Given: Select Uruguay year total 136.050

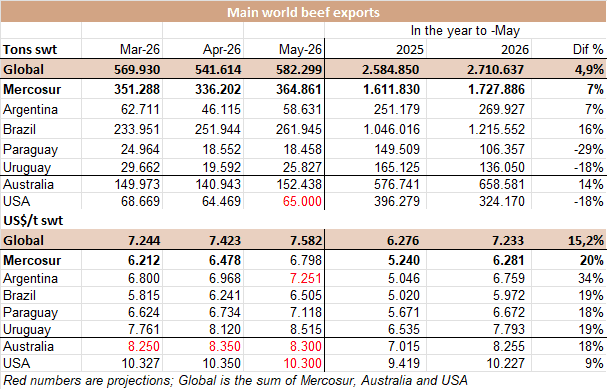Looking at the screenshot, I should point(502,167).
